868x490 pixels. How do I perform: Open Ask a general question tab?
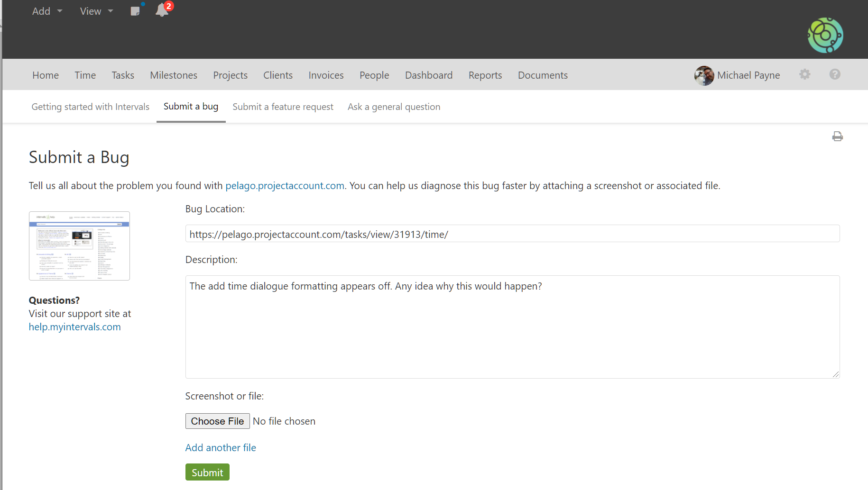pos(394,107)
